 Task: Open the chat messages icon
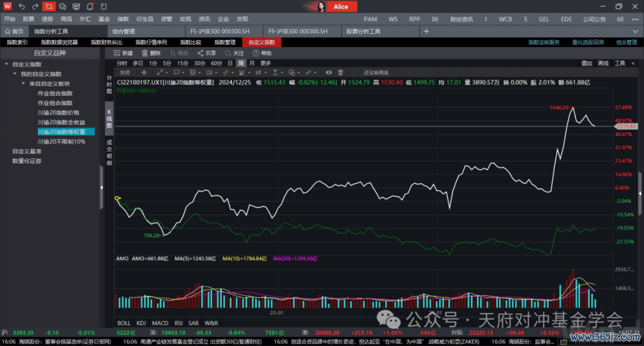(x=63, y=6)
